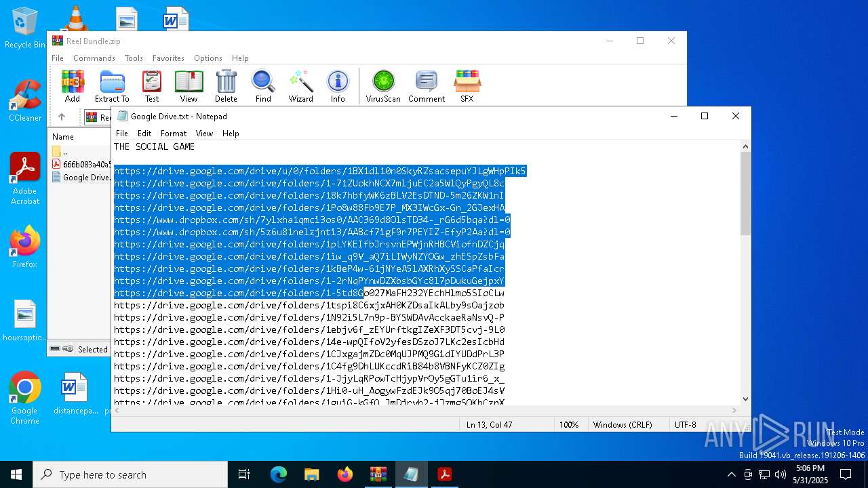
Task: Open Recycle Bin on desktop
Action: tap(24, 28)
